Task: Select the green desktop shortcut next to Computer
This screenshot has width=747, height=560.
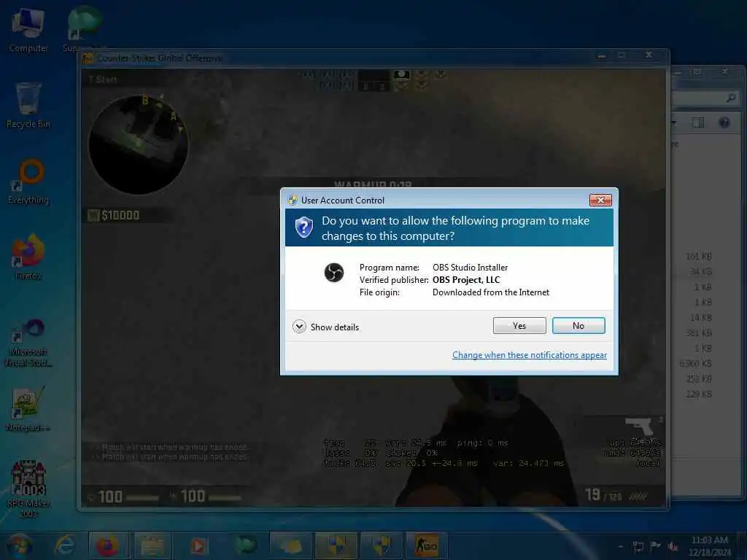Action: click(84, 29)
